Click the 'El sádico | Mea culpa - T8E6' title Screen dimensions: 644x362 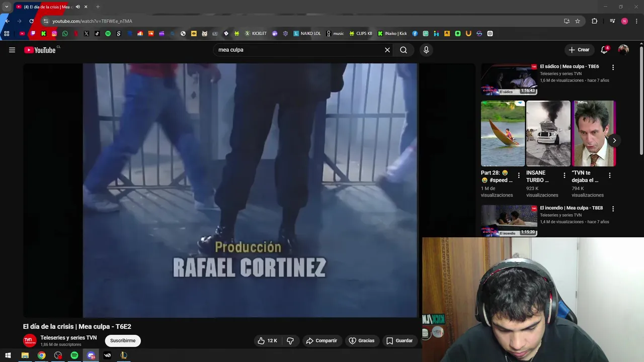click(x=569, y=66)
